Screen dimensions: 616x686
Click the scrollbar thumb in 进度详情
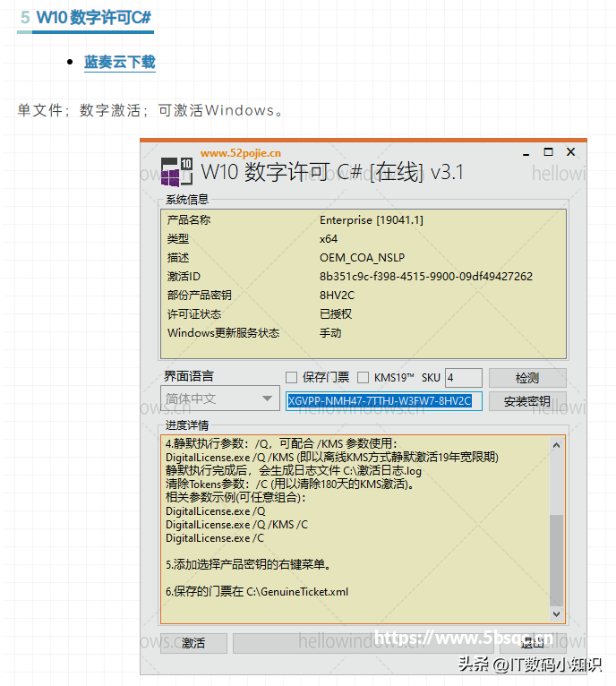pos(556,560)
